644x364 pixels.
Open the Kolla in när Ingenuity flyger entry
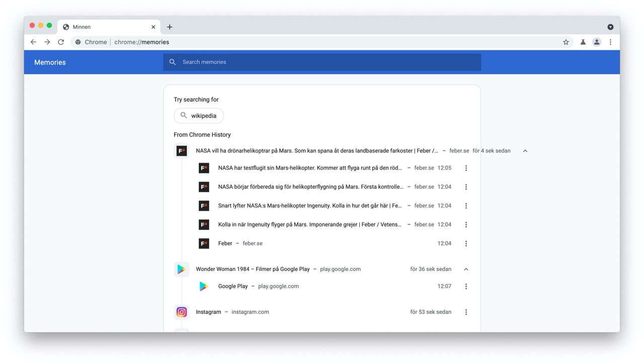(310, 225)
